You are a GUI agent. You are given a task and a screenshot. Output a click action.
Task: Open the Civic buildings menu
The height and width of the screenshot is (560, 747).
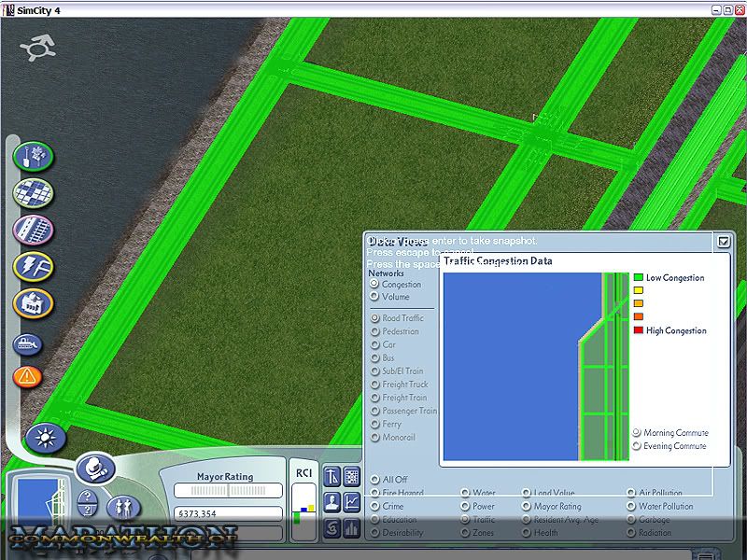[x=33, y=304]
